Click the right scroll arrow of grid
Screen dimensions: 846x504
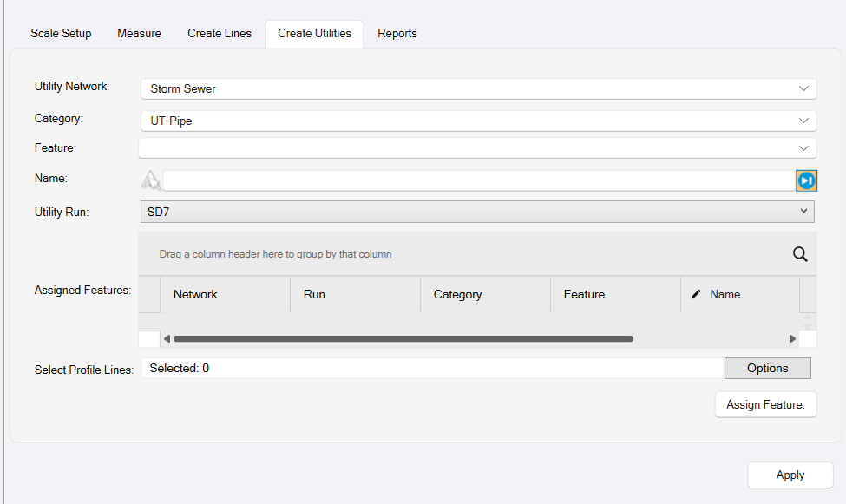coord(792,339)
